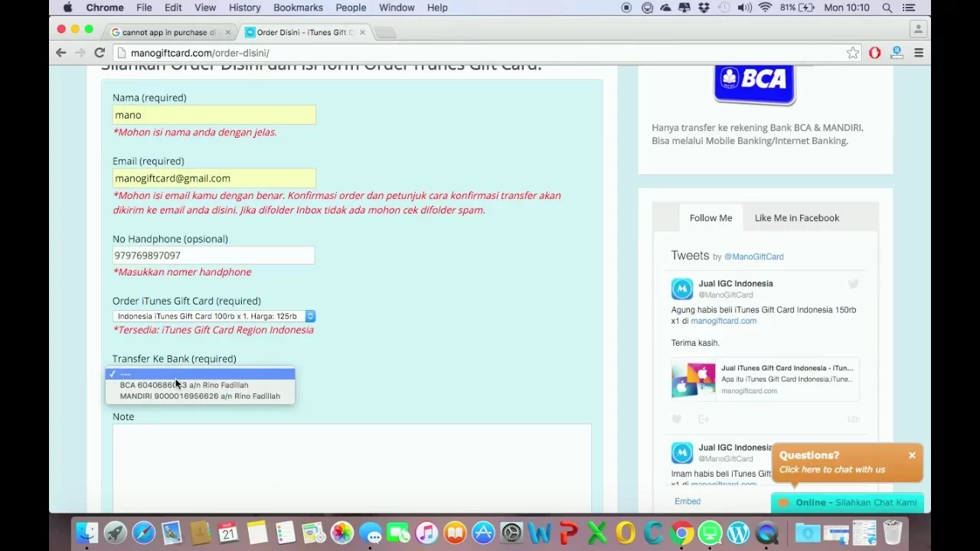This screenshot has width=980, height=551.
Task: Select the blank '---' bank option
Action: (200, 374)
